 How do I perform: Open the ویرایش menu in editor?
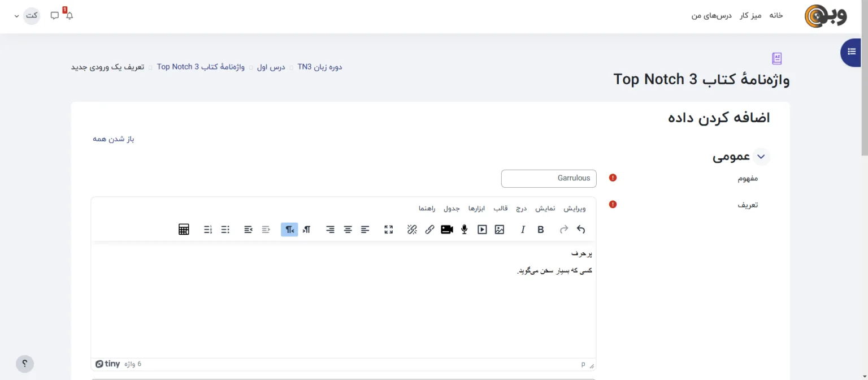coord(575,209)
